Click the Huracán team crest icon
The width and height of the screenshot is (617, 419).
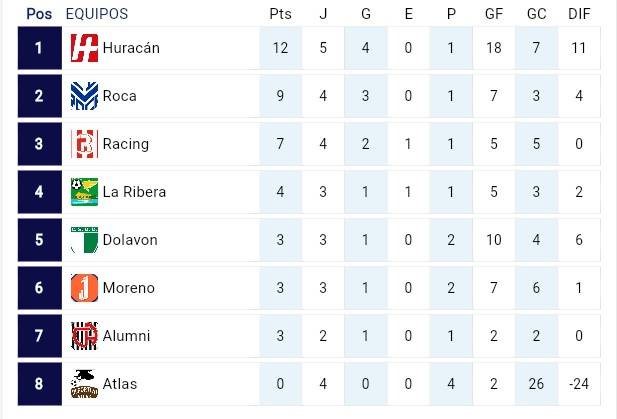click(84, 48)
